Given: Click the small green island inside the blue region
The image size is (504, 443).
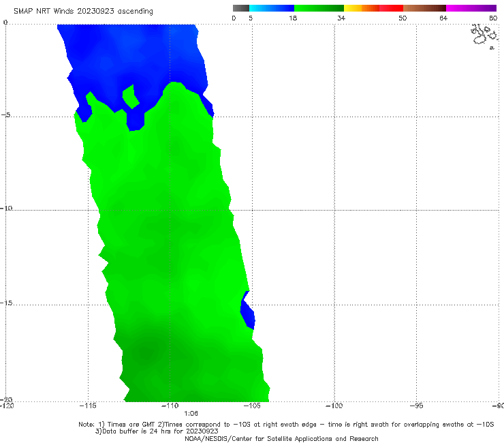Looking at the screenshot, I should 131,97.
